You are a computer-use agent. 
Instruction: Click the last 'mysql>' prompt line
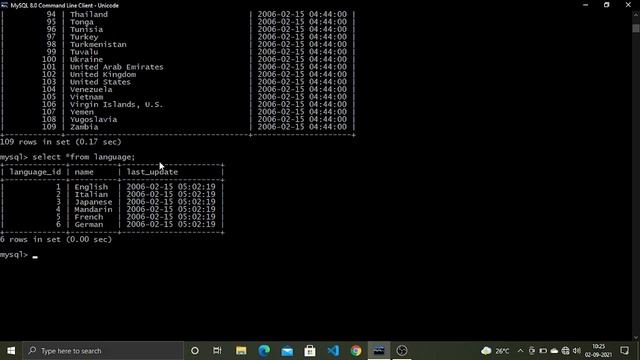19,255
